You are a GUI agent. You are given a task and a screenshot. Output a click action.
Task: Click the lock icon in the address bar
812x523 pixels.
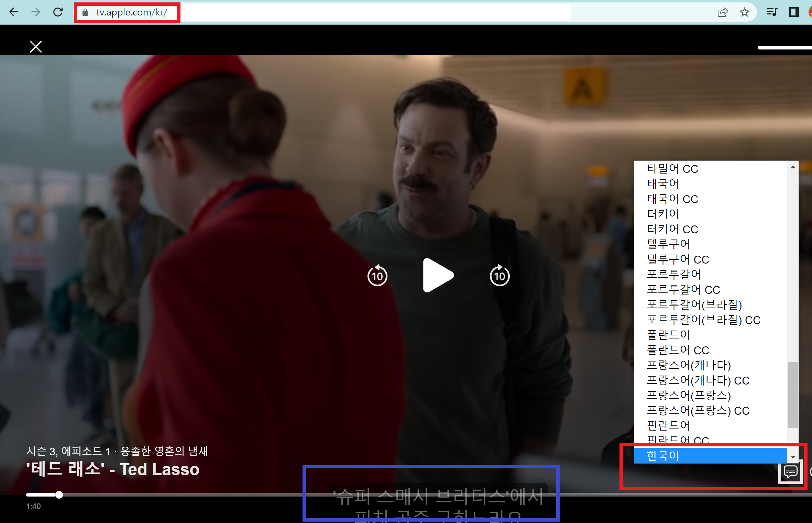[85, 12]
